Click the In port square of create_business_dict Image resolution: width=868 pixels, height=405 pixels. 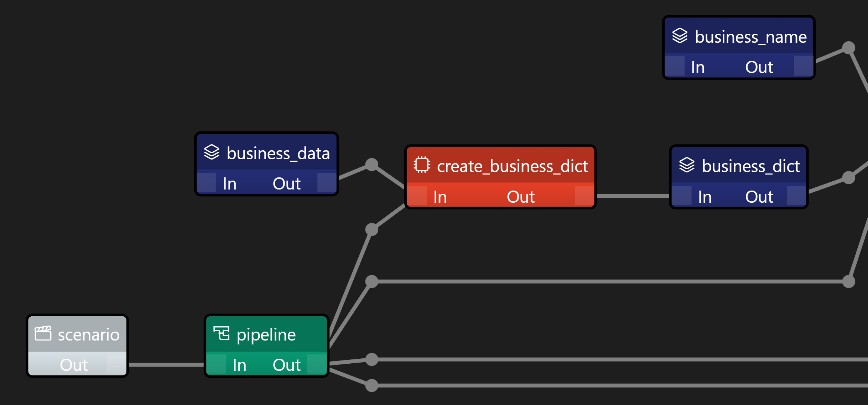tap(417, 196)
